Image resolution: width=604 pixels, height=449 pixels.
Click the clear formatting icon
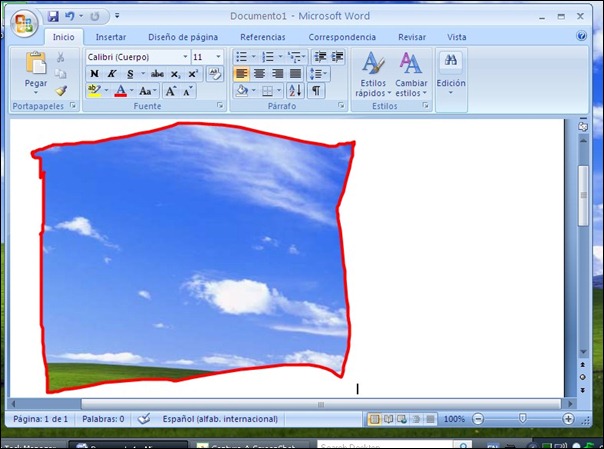[x=215, y=74]
